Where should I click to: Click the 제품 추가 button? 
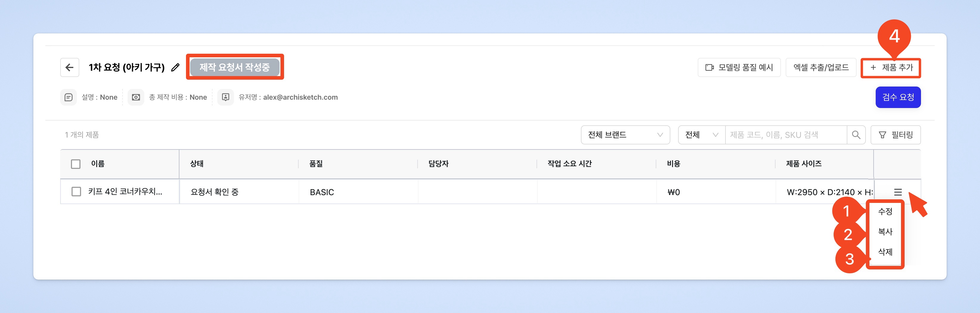[891, 67]
